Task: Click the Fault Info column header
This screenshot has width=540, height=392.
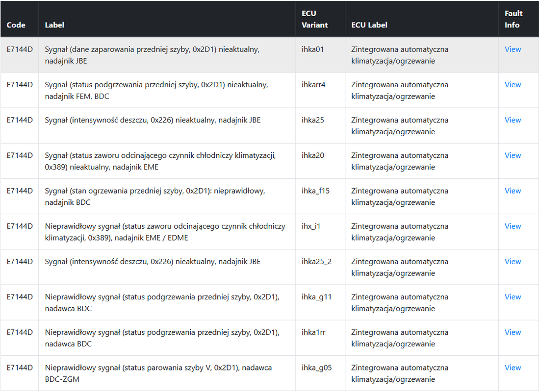Action: pos(513,19)
